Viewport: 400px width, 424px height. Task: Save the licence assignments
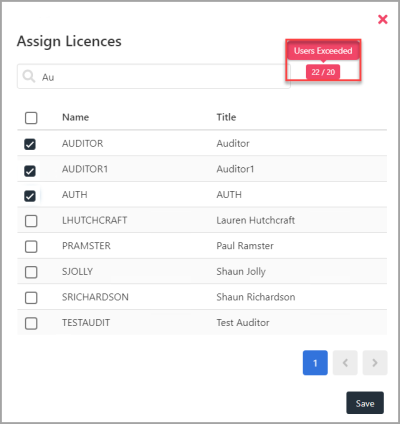[x=365, y=403]
